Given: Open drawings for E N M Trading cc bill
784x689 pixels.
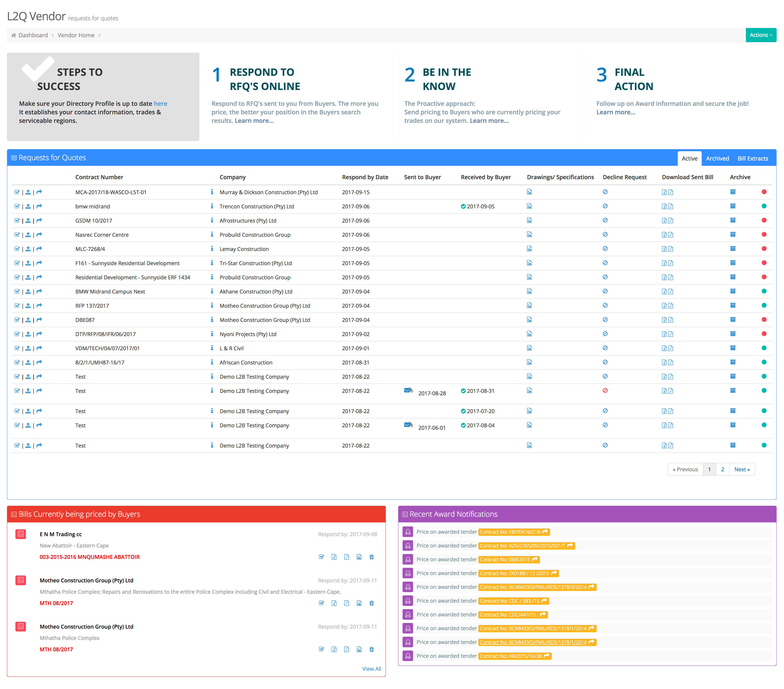Looking at the screenshot, I should point(359,557).
